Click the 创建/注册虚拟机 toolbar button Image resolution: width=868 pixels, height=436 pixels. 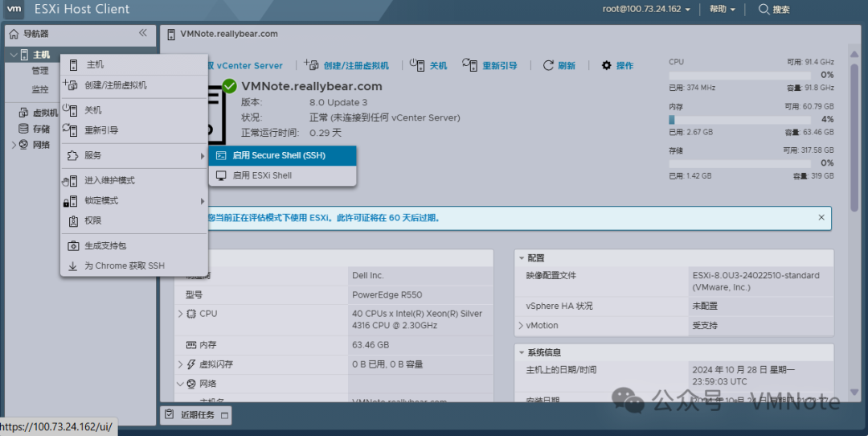click(x=346, y=65)
